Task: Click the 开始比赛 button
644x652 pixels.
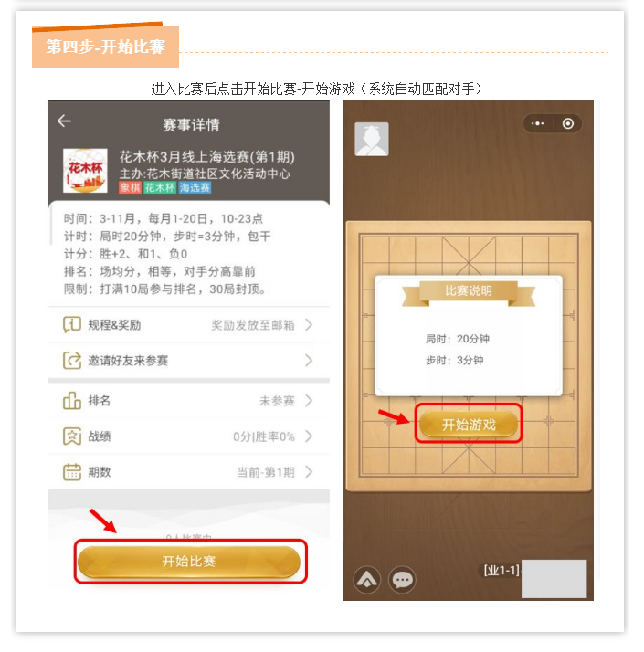Action: point(189,562)
